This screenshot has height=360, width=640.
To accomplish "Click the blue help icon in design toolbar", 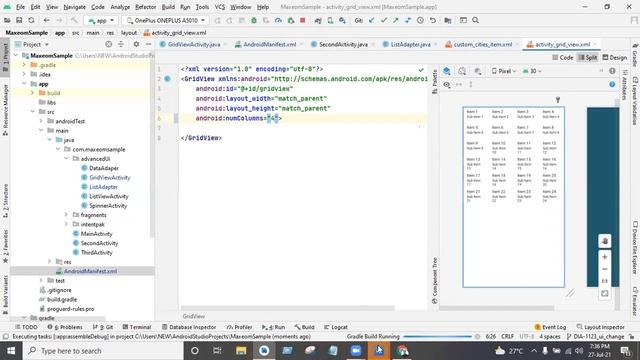I will pos(612,84).
